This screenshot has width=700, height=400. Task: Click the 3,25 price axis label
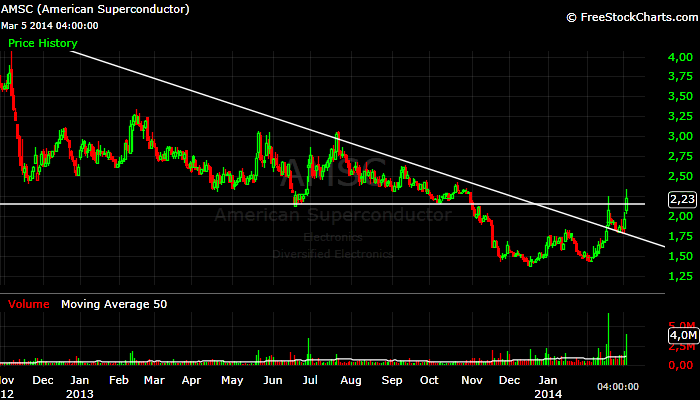[680, 117]
